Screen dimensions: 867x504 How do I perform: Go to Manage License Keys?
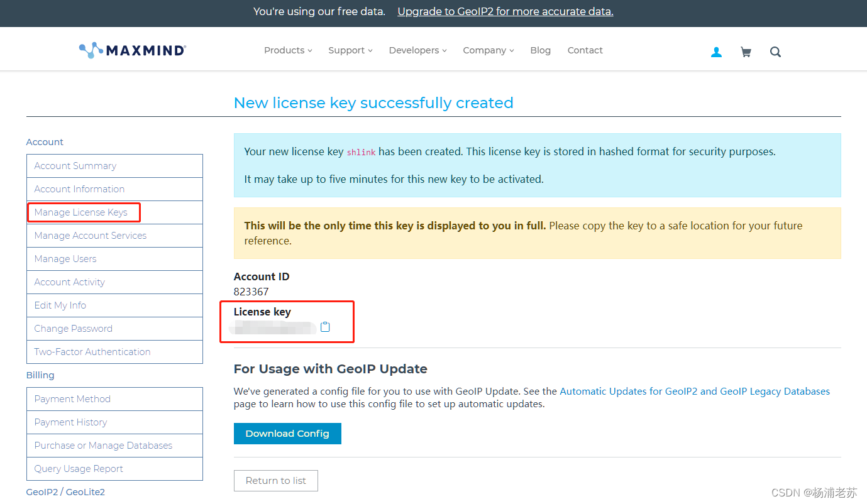click(114, 212)
